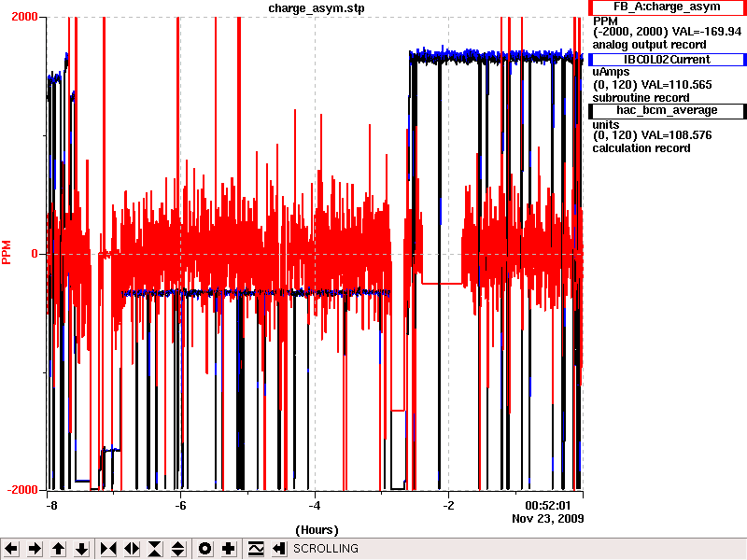Click the arrow-to-bar scroll mode icon

click(278, 549)
